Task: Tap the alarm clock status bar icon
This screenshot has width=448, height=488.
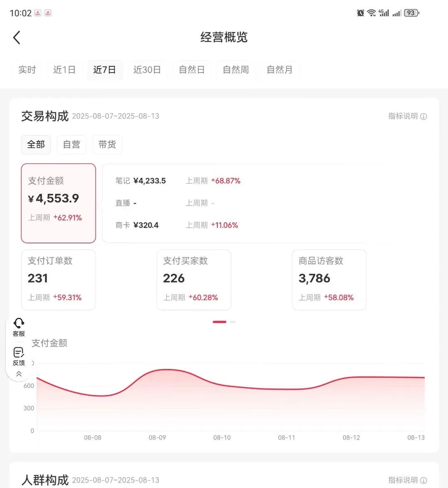Action: [x=362, y=12]
